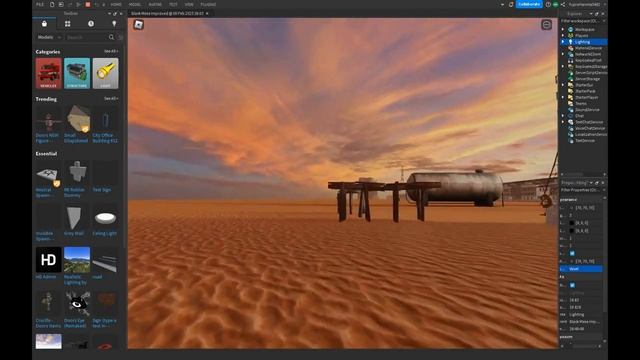Expand the Lighting tree node
The width and height of the screenshot is (640, 360).
click(563, 42)
